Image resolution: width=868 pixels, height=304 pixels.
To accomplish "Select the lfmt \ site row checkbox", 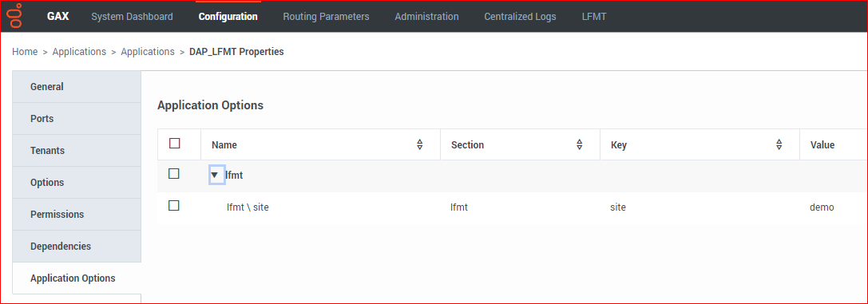I will tap(174, 206).
